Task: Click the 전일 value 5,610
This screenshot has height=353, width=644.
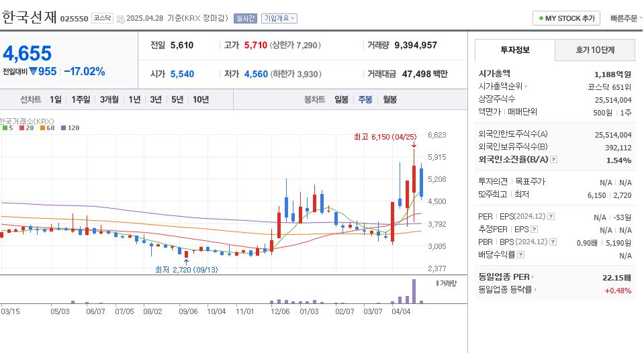Action: [x=181, y=45]
